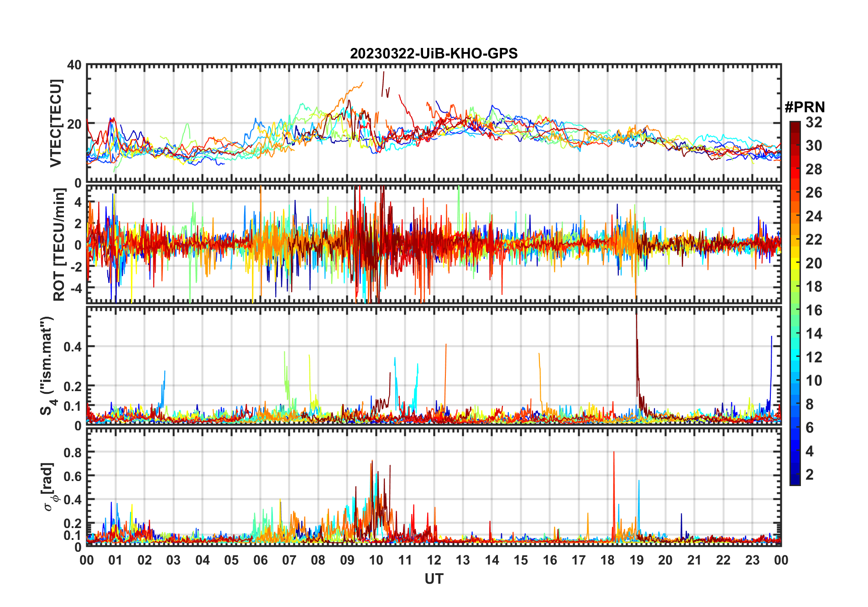Select colorbar tick label 8
This screenshot has width=868, height=607.
click(810, 404)
